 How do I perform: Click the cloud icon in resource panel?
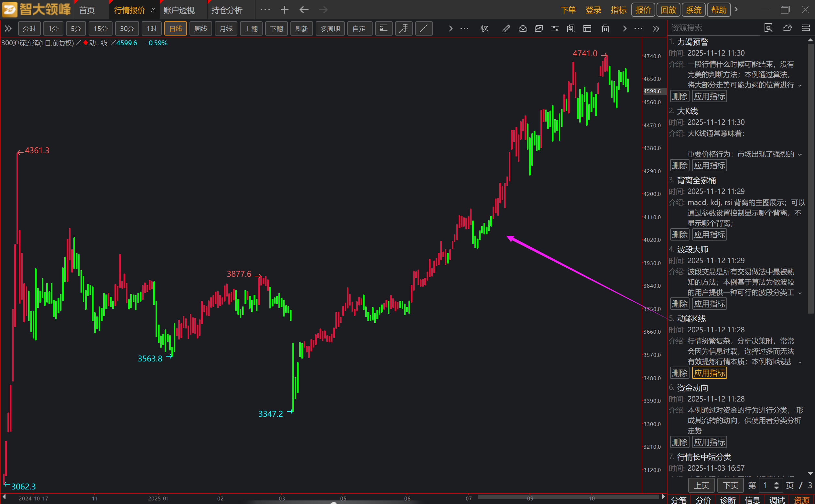(787, 28)
